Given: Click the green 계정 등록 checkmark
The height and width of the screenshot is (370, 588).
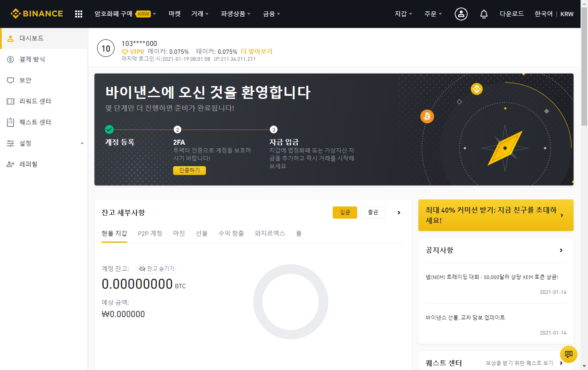Looking at the screenshot, I should [109, 129].
